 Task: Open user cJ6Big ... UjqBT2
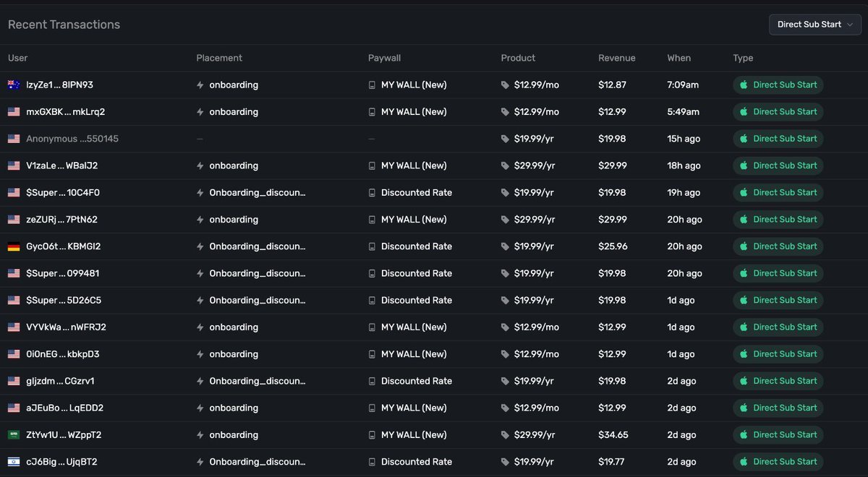(61, 462)
